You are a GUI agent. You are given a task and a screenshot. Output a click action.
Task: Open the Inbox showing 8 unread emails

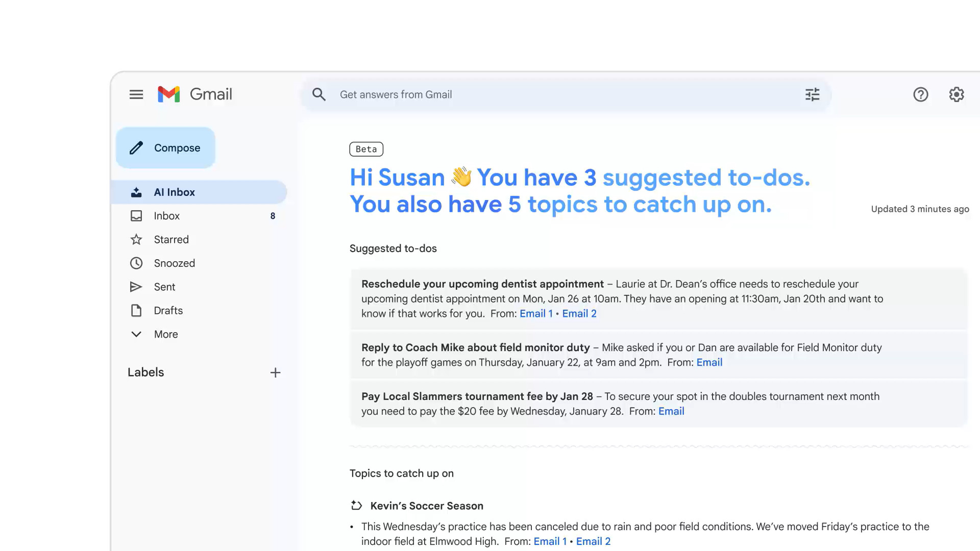pos(166,215)
